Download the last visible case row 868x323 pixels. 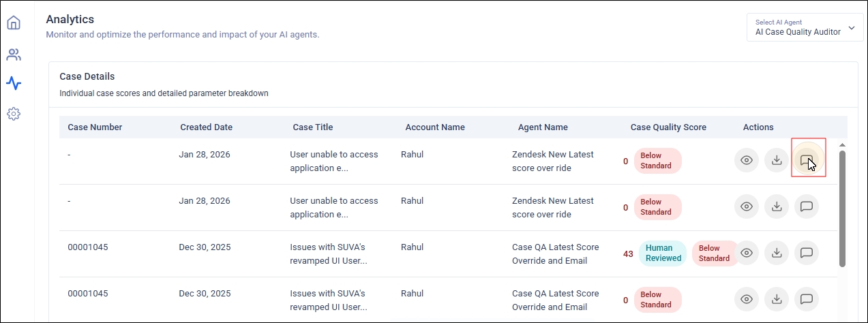pyautogui.click(x=776, y=299)
